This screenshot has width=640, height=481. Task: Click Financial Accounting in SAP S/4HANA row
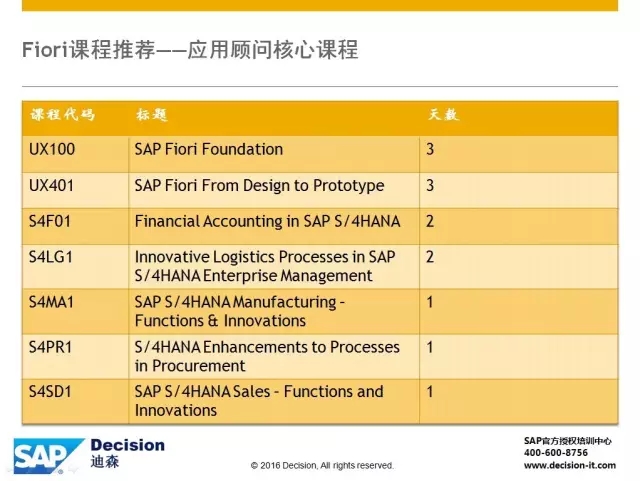pyautogui.click(x=320, y=226)
